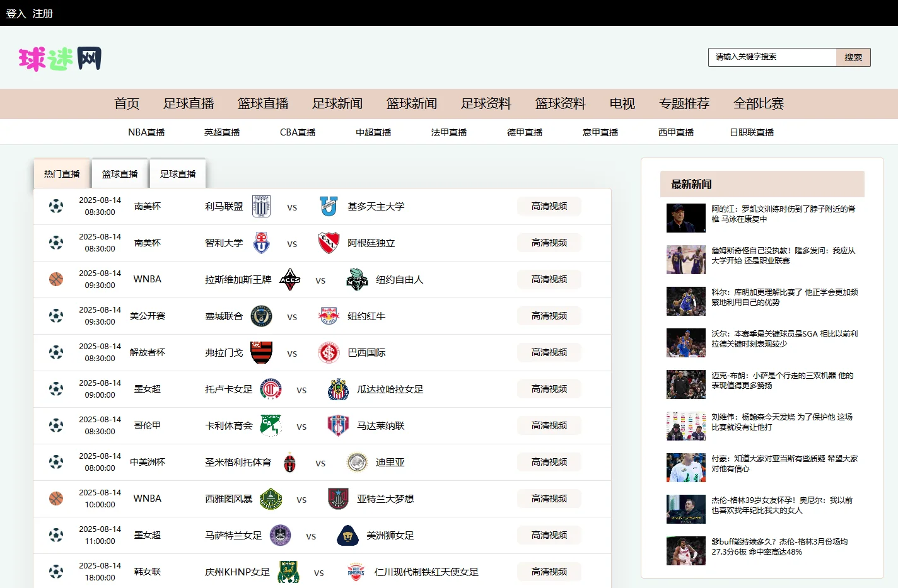Click 高清视频 for 弗拉门戈 vs 巴西国际
The image size is (898, 588).
pyautogui.click(x=549, y=352)
